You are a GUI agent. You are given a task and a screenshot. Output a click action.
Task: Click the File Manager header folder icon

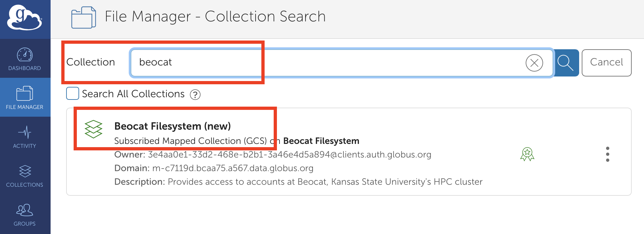click(84, 17)
